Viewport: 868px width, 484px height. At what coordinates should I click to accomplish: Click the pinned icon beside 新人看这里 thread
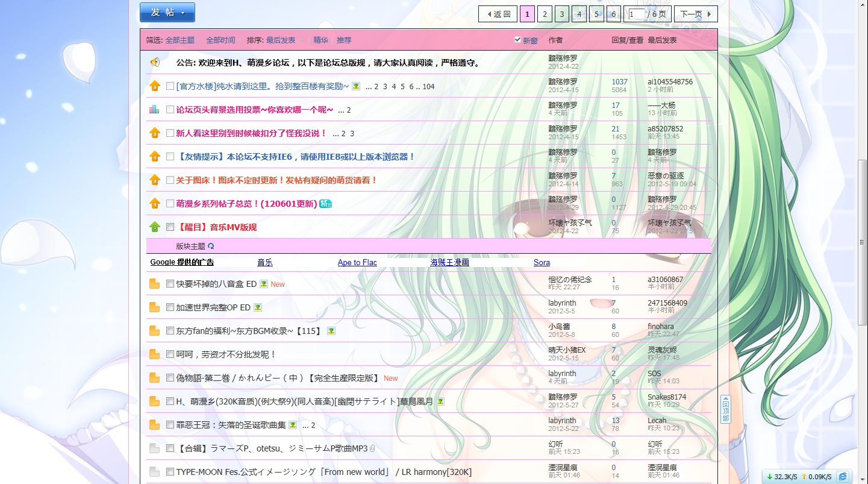[x=155, y=133]
